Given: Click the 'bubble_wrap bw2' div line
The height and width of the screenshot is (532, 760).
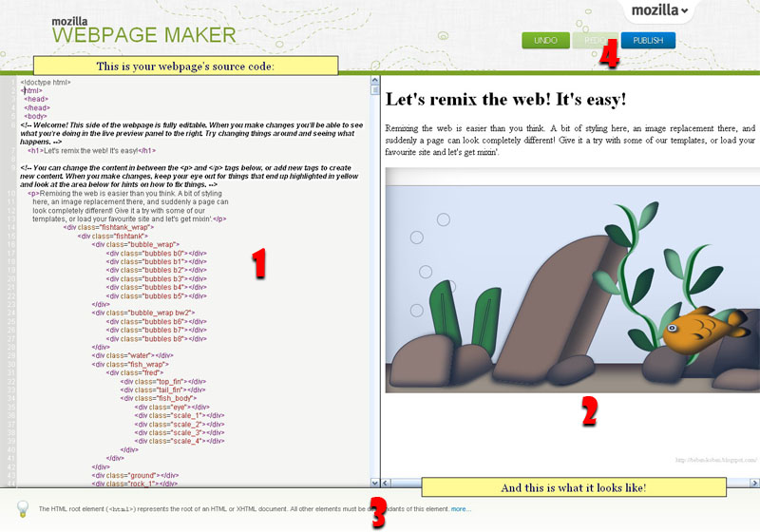Looking at the screenshot, I should 143,313.
